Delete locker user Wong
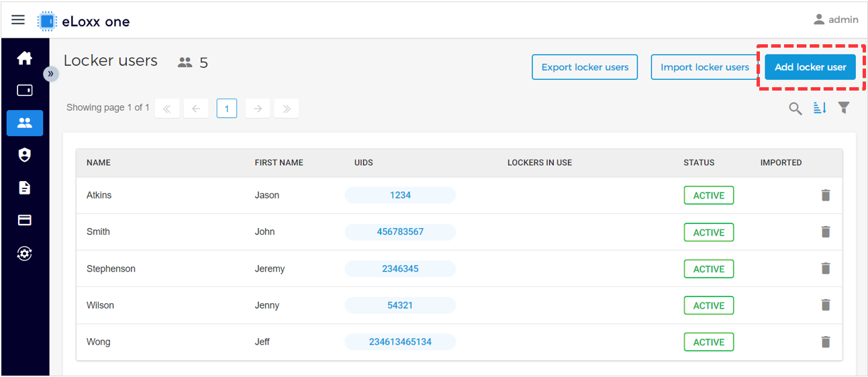Image resolution: width=868 pixels, height=377 pixels. click(826, 341)
